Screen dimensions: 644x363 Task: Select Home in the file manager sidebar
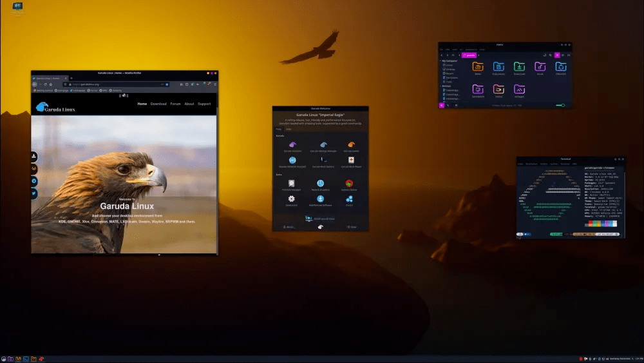pos(448,65)
